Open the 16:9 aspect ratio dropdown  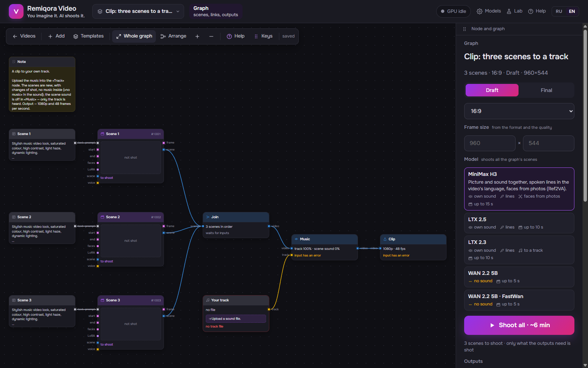tap(519, 111)
